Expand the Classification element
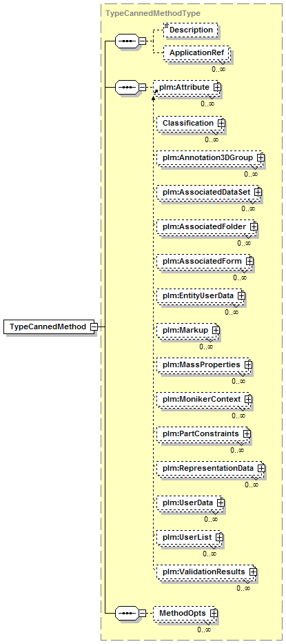This screenshot has width=286, height=644. [x=221, y=124]
